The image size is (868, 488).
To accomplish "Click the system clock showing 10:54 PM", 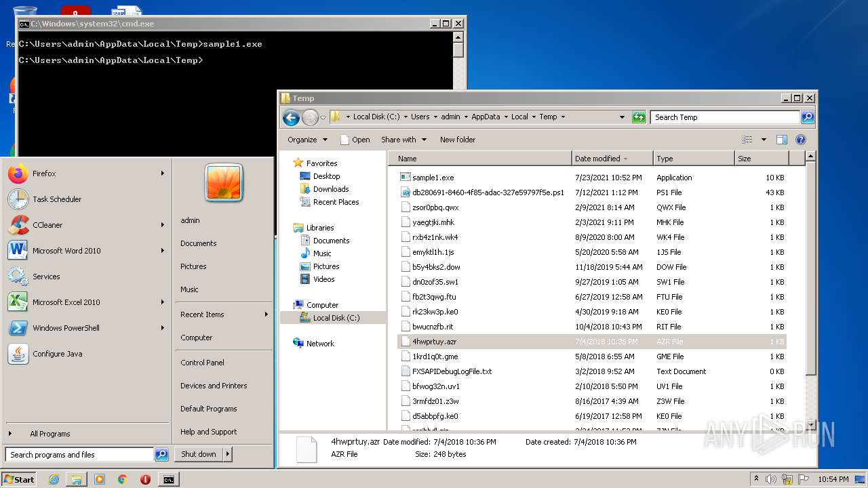I will click(833, 479).
